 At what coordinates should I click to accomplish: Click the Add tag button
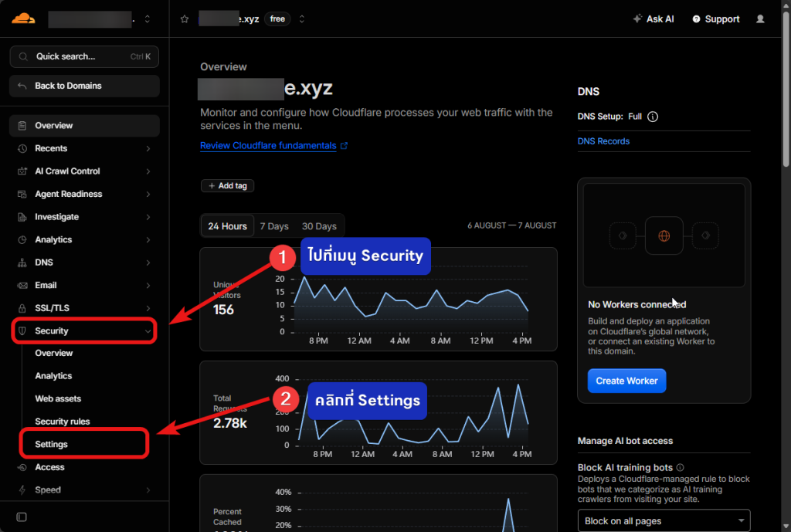click(228, 185)
